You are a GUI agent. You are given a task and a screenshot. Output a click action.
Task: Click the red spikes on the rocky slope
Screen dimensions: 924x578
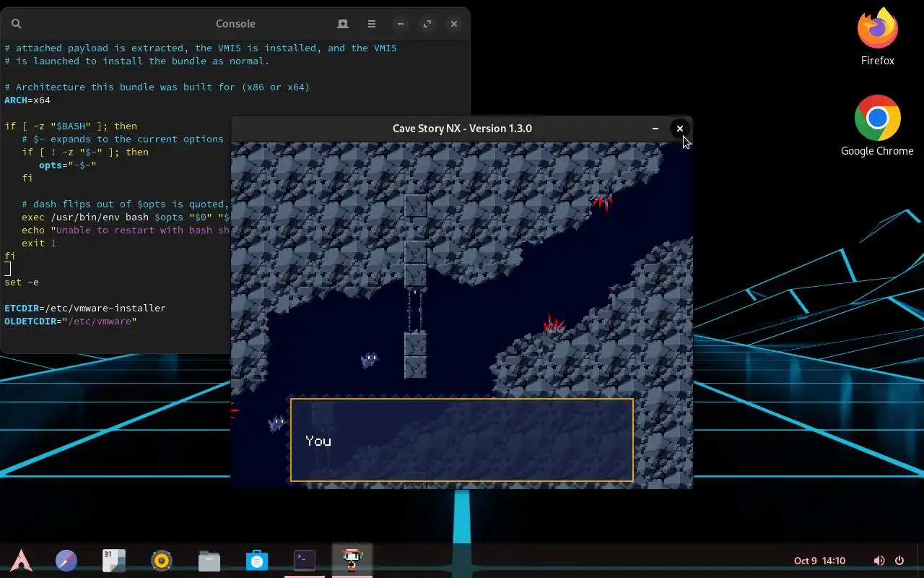tap(553, 323)
